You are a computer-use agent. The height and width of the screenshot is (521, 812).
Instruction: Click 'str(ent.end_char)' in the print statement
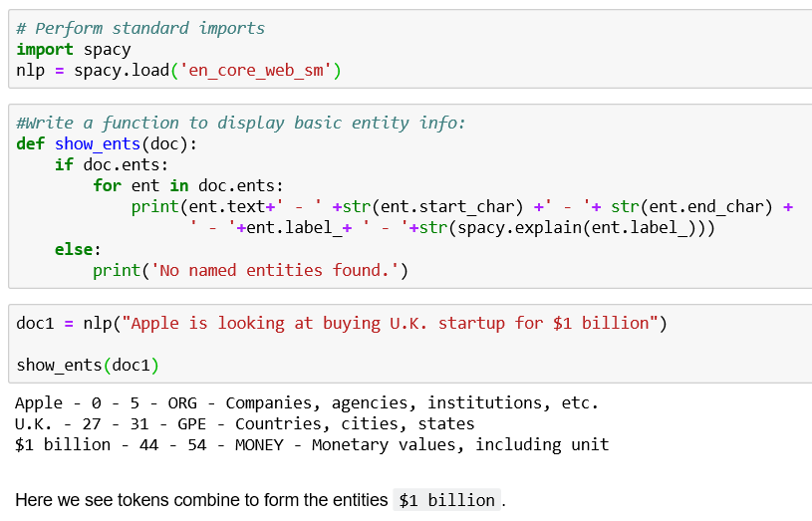pyautogui.click(x=691, y=206)
